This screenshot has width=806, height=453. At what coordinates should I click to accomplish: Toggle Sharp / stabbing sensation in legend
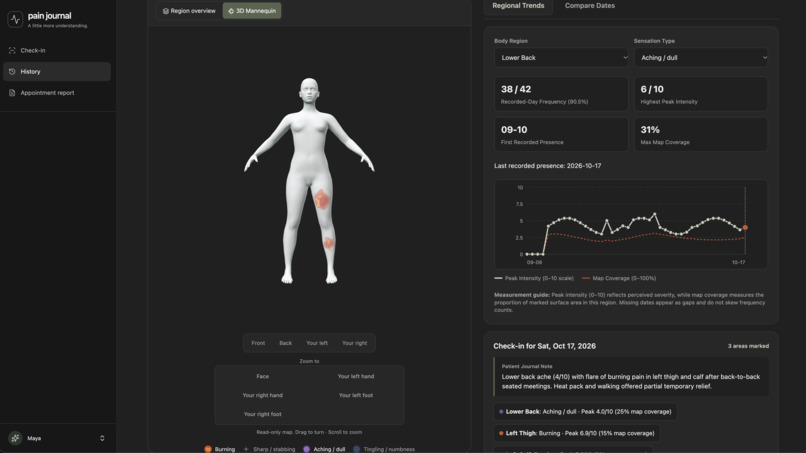pyautogui.click(x=269, y=449)
